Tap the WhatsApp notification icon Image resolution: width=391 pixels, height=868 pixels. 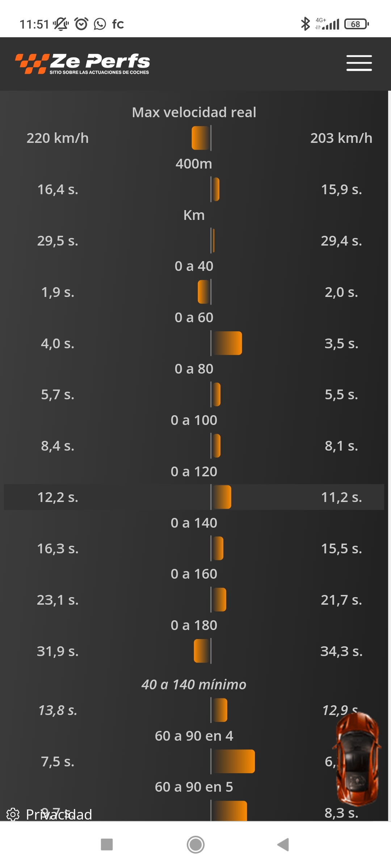click(100, 24)
